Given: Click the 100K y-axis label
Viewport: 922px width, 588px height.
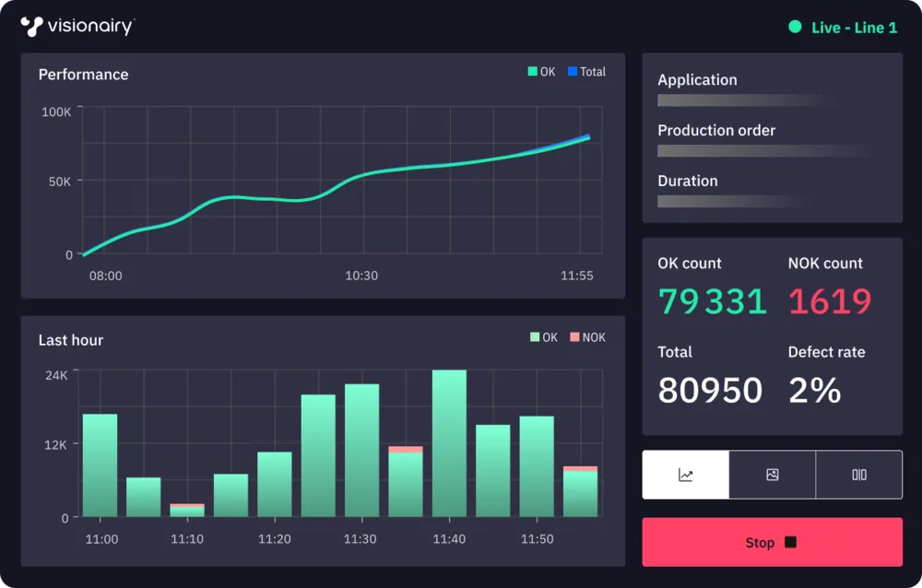Looking at the screenshot, I should [56, 112].
